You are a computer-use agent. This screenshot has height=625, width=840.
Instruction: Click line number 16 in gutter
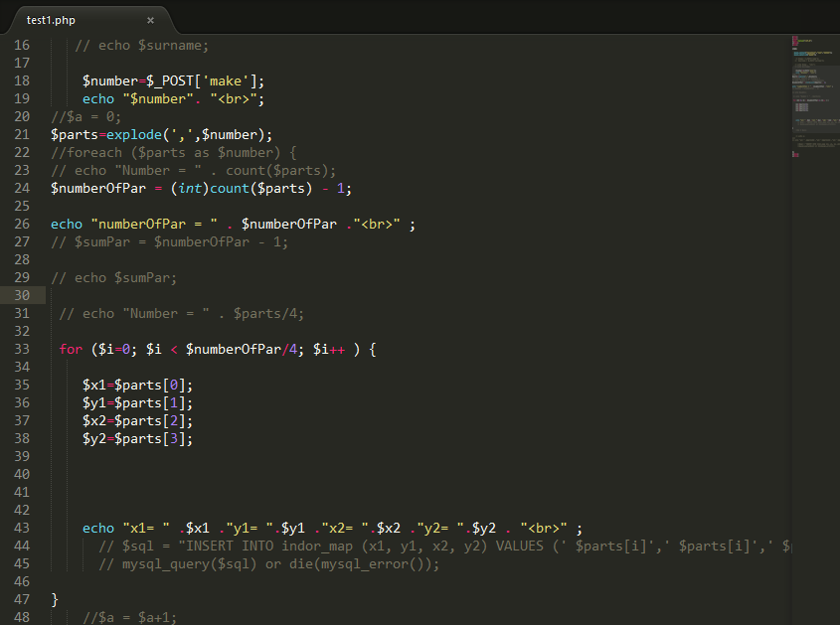(x=22, y=46)
